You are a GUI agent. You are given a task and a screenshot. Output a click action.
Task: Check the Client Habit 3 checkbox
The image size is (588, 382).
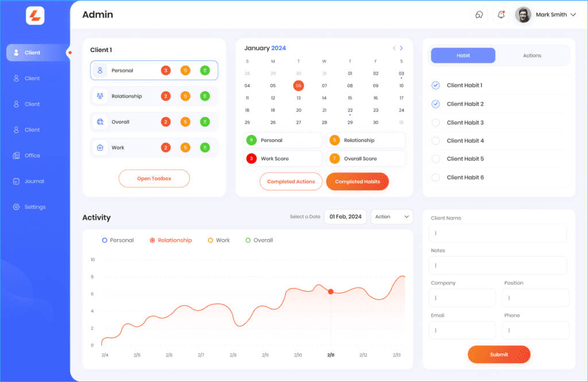tap(435, 122)
